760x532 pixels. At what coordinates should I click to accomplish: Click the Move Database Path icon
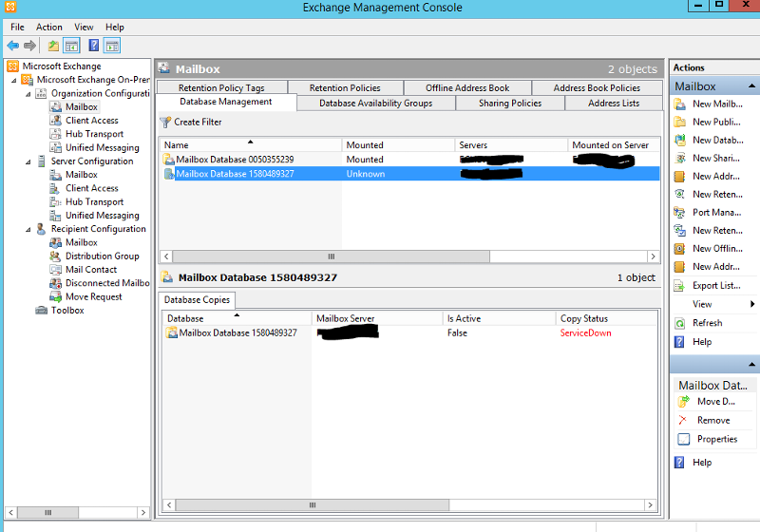point(684,402)
